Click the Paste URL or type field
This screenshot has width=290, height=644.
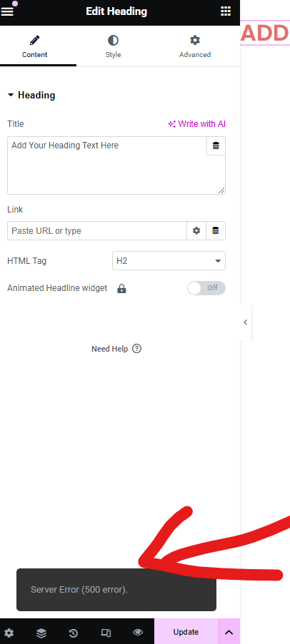(97, 231)
